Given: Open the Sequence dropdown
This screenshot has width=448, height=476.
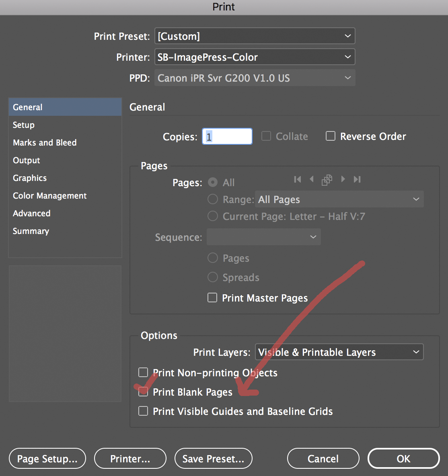Looking at the screenshot, I should pyautogui.click(x=263, y=237).
